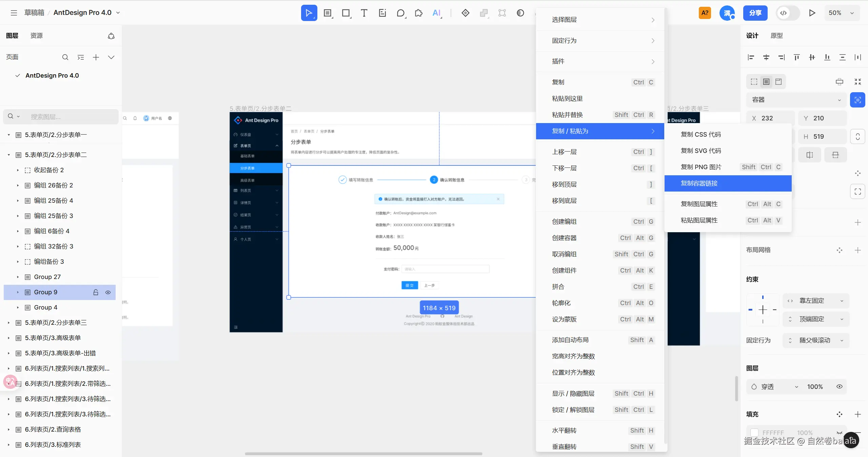The width and height of the screenshot is (868, 457).
Task: Click the Comment bubble tool
Action: pos(400,13)
